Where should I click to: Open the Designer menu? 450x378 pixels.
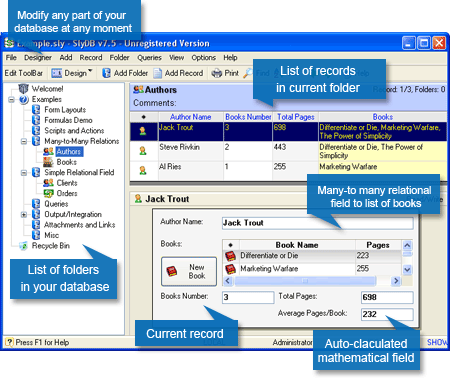point(38,58)
